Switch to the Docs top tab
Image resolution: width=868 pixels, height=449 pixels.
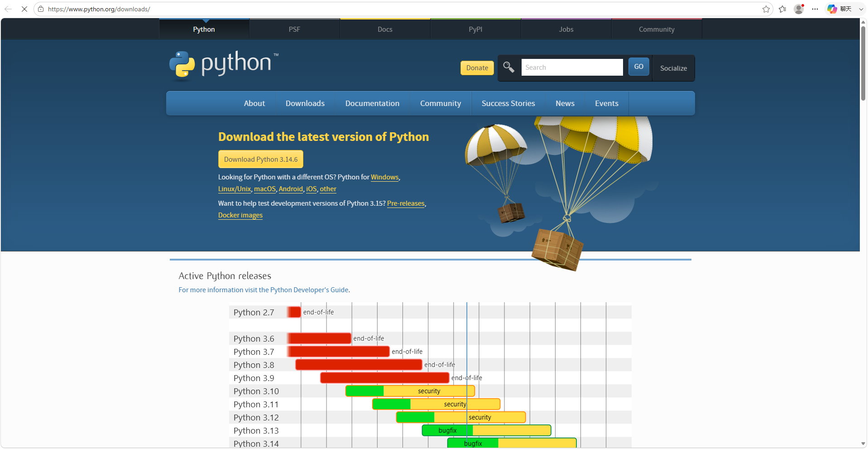point(385,29)
